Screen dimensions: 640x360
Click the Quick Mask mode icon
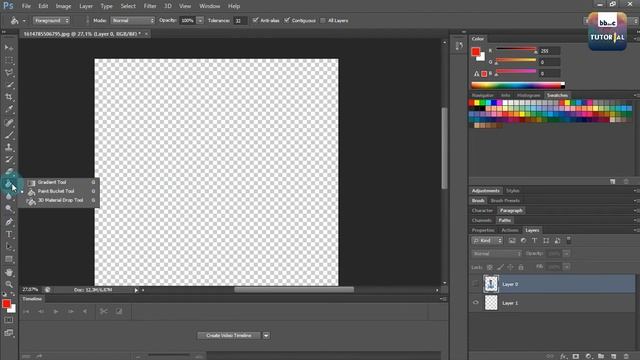(x=9, y=320)
